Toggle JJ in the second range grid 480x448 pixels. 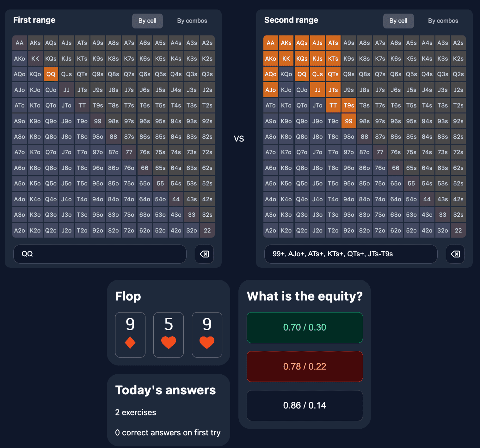point(317,90)
